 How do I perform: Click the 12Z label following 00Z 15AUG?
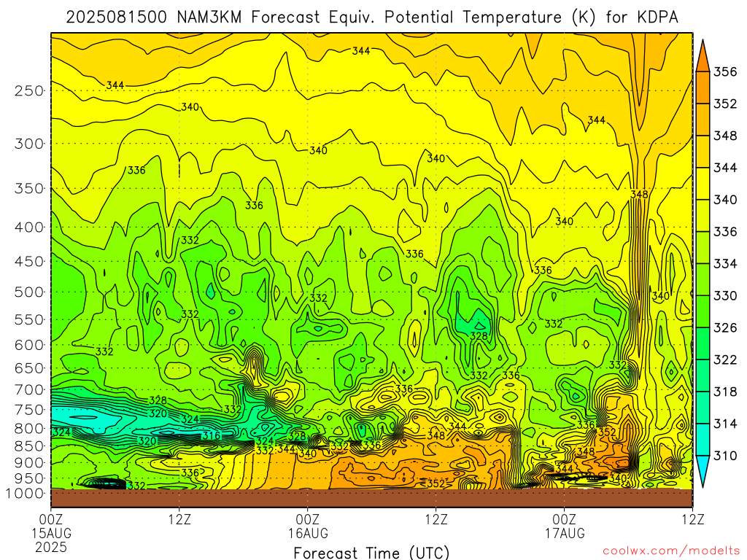tap(179, 518)
